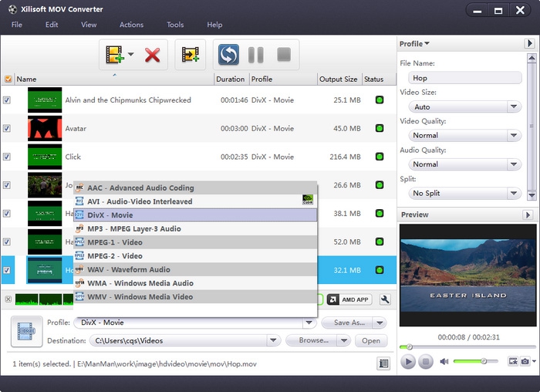Click the green status indicator for Click row
540x392 pixels.
[x=380, y=157]
